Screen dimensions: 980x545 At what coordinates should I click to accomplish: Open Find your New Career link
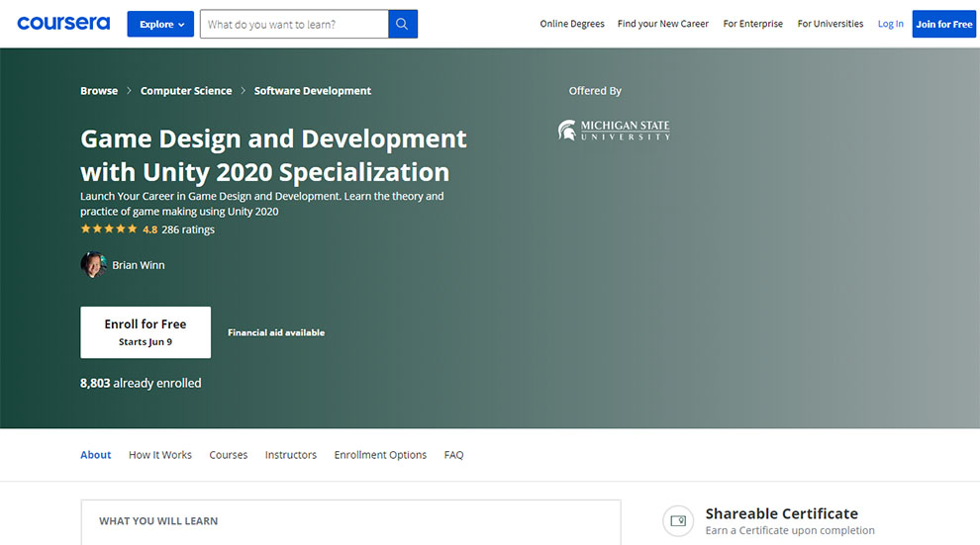pos(663,24)
